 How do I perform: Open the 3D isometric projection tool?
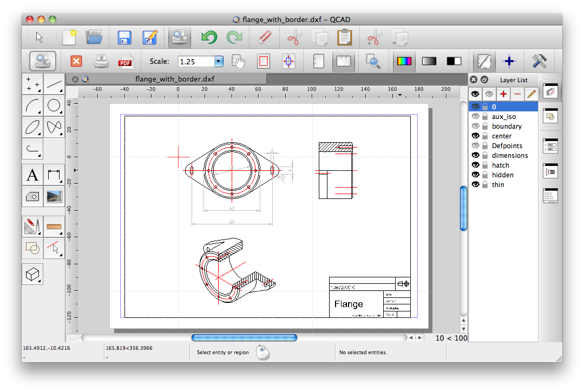[x=32, y=274]
